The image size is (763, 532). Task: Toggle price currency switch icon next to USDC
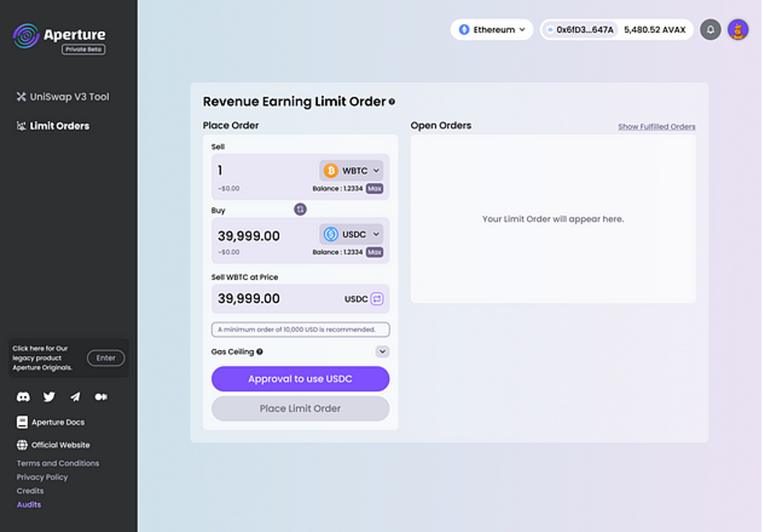pyautogui.click(x=376, y=299)
